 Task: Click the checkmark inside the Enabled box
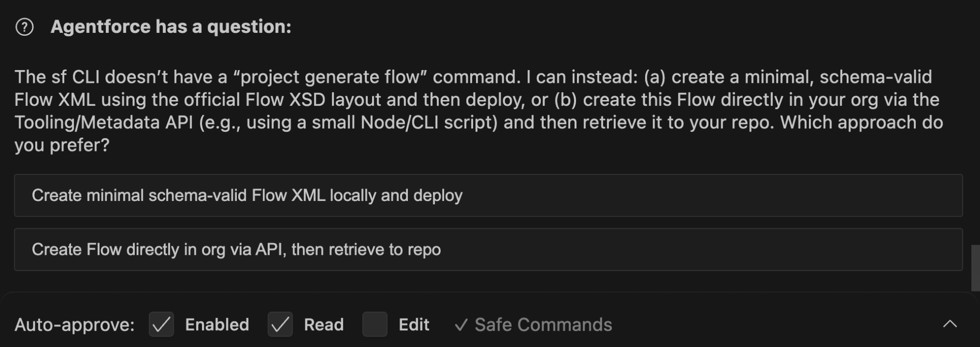point(161,324)
